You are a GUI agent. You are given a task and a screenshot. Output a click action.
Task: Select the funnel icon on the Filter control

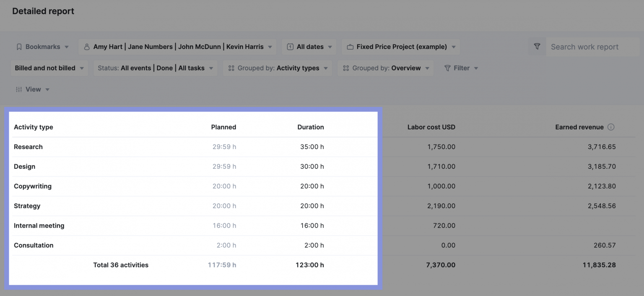[x=448, y=68]
